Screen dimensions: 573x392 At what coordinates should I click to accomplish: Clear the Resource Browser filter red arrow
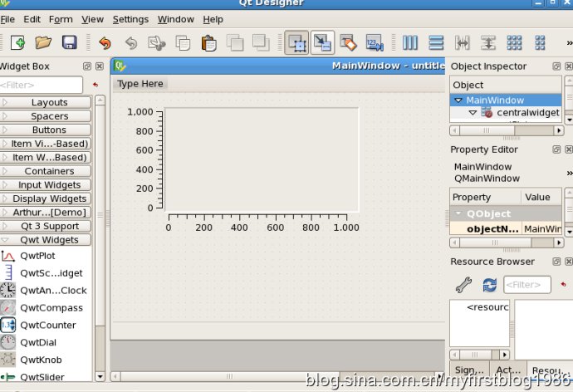click(x=564, y=284)
